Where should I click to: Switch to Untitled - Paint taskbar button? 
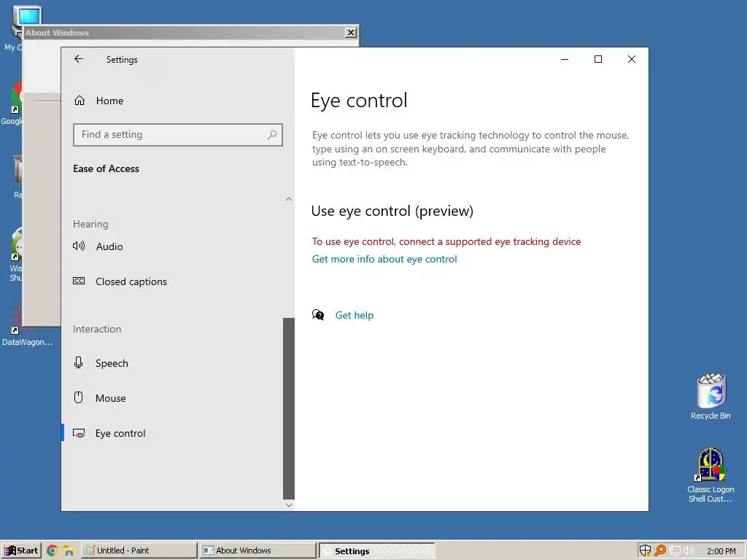139,551
